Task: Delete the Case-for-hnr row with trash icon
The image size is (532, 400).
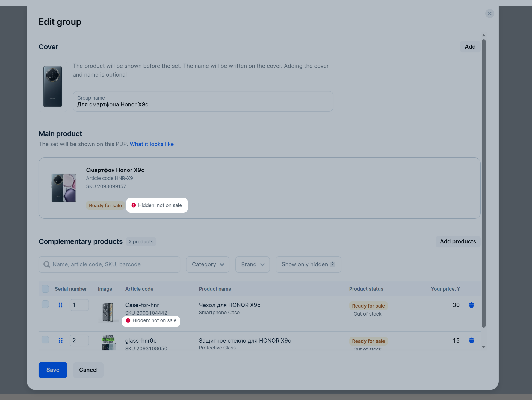Action: 471,305
